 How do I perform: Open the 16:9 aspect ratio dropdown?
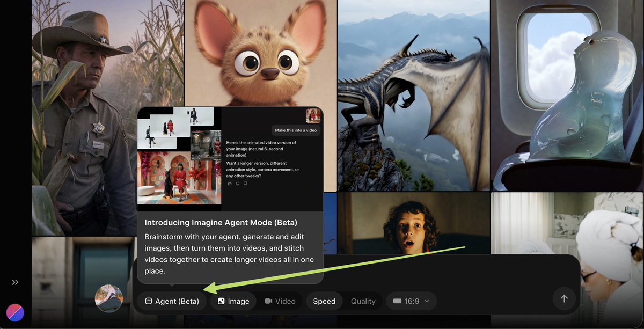tap(412, 301)
